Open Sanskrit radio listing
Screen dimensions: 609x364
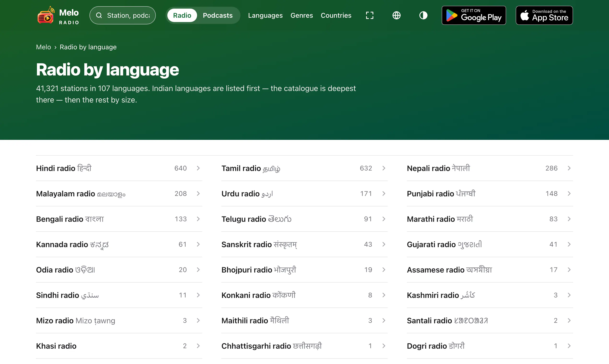[x=304, y=245]
